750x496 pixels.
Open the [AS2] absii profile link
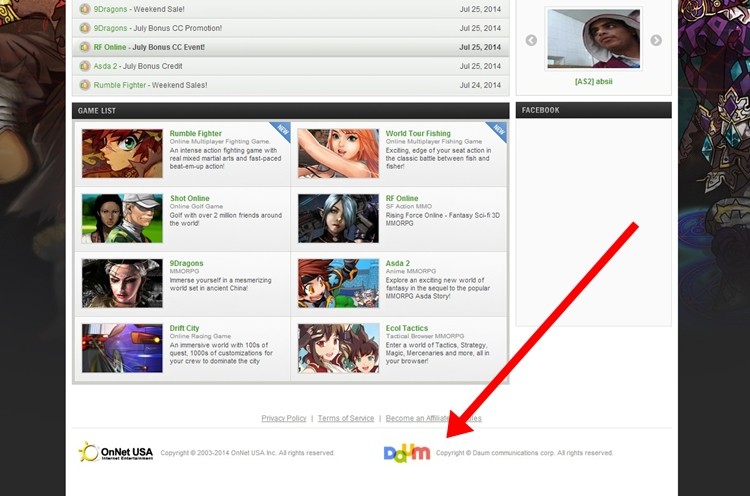[593, 81]
